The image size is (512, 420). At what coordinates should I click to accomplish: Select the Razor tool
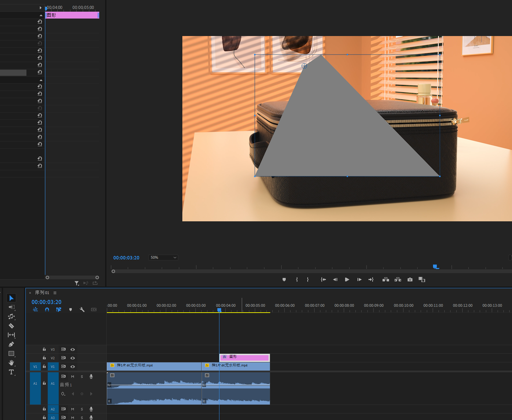pos(11,326)
